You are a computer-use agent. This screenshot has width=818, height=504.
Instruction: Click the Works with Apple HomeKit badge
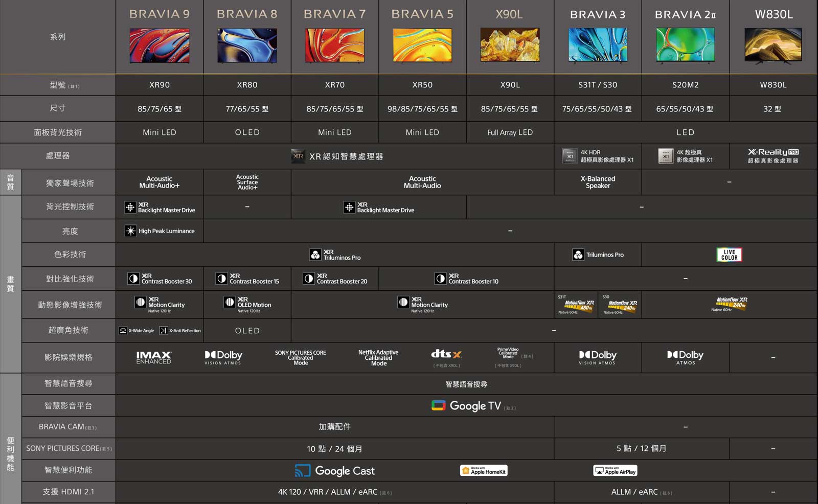click(x=484, y=471)
